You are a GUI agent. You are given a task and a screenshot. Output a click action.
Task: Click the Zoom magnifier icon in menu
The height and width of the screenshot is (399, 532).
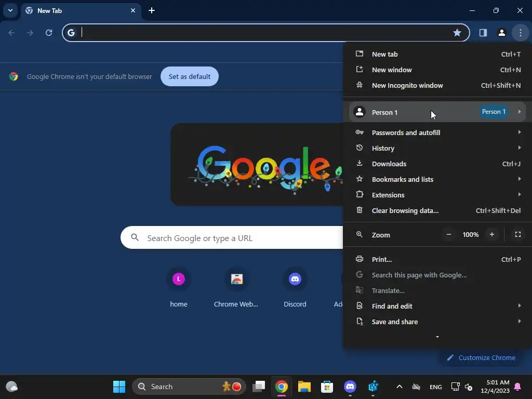[360, 234]
